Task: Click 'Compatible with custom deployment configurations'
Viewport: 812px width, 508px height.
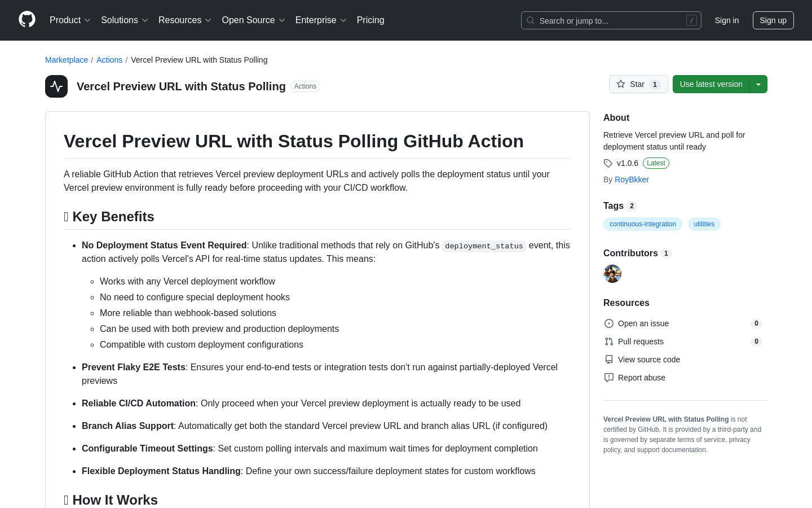Action: point(201,345)
